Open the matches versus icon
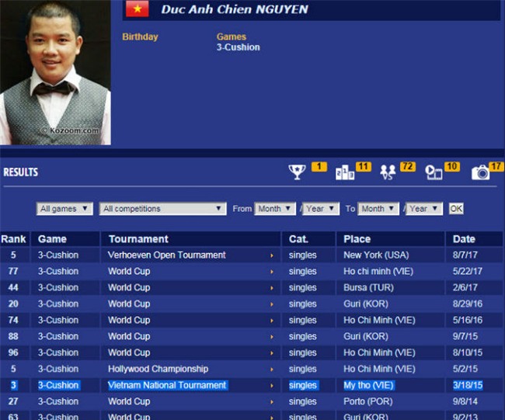Viewport: 505px width, 420px height. (388, 172)
